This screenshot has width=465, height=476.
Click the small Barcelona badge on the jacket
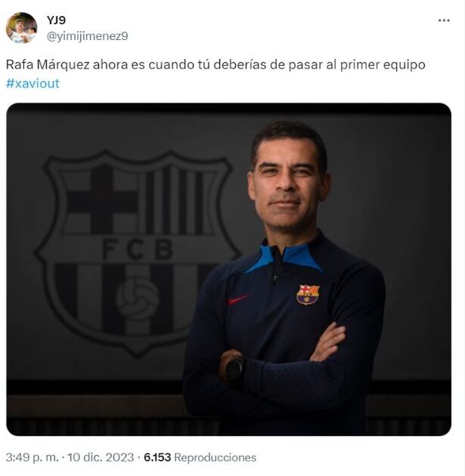(x=308, y=294)
